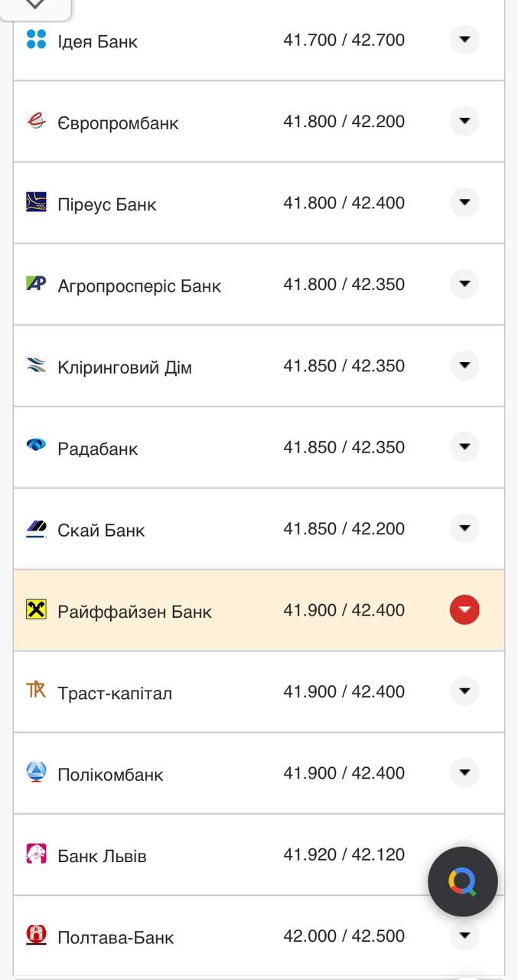This screenshot has width=518, height=980.
Task: Click the Ідея Банк logo icon
Action: coord(36,40)
